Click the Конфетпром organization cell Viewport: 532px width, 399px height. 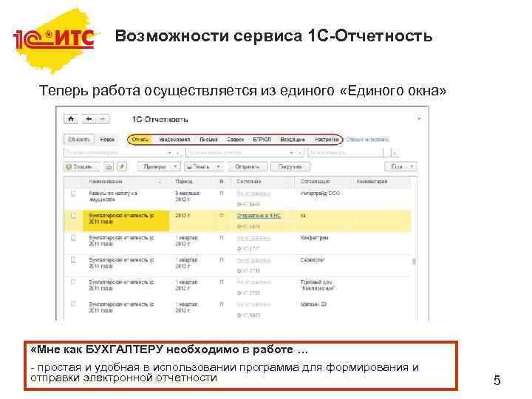(x=315, y=238)
